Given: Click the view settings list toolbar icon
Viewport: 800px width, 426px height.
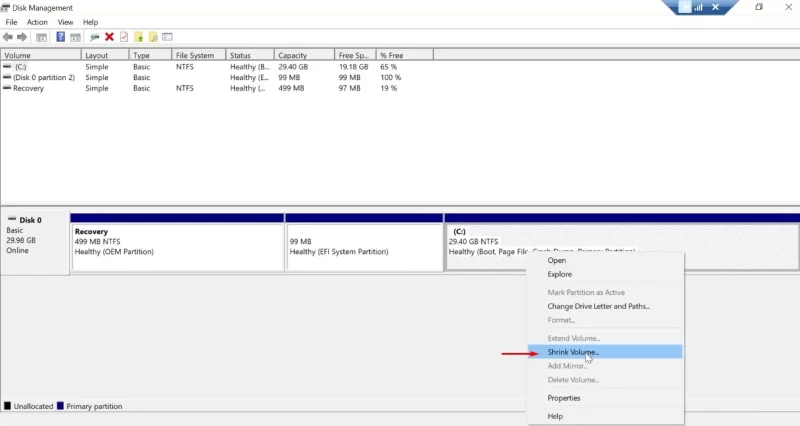Looking at the screenshot, I should [x=167, y=37].
